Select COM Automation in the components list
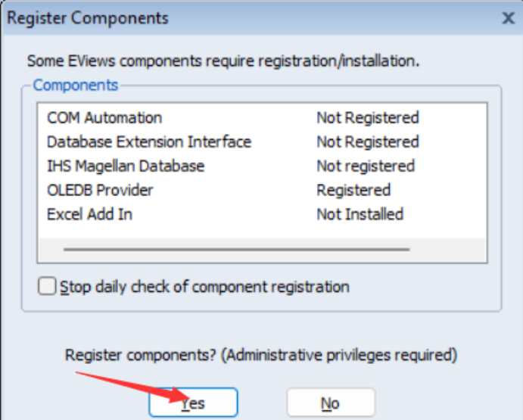 coord(104,118)
